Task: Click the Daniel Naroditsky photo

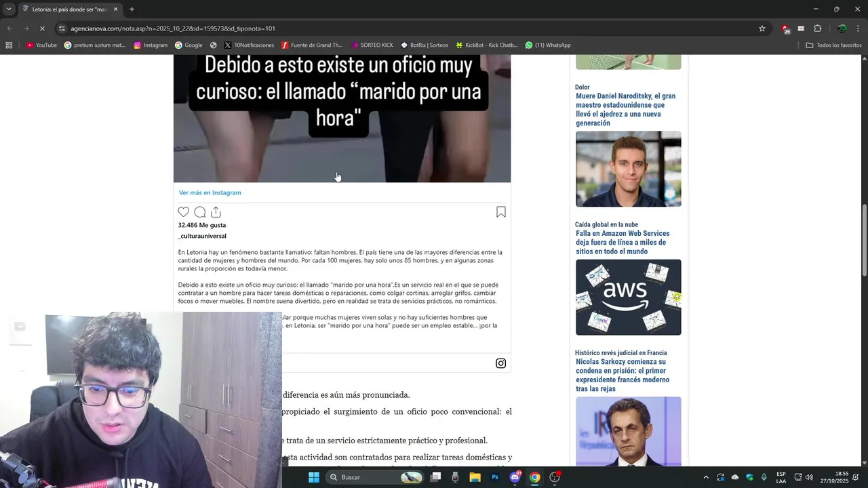Action: pyautogui.click(x=629, y=169)
